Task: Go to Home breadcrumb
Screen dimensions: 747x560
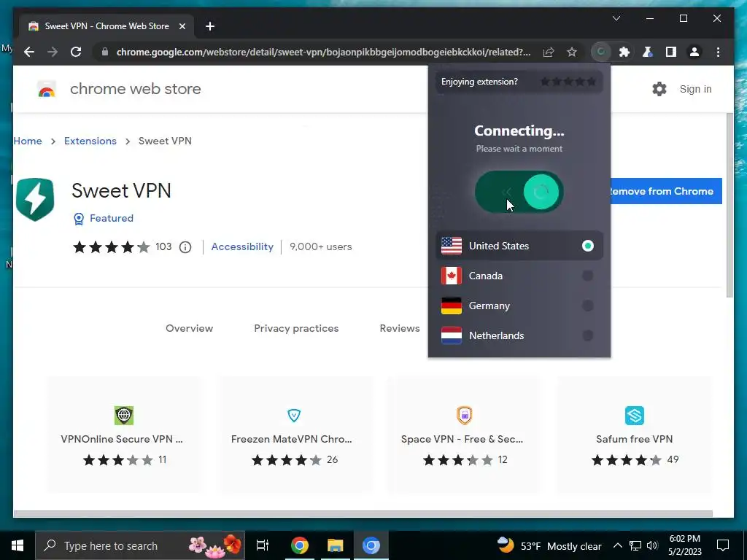Action: (28, 141)
